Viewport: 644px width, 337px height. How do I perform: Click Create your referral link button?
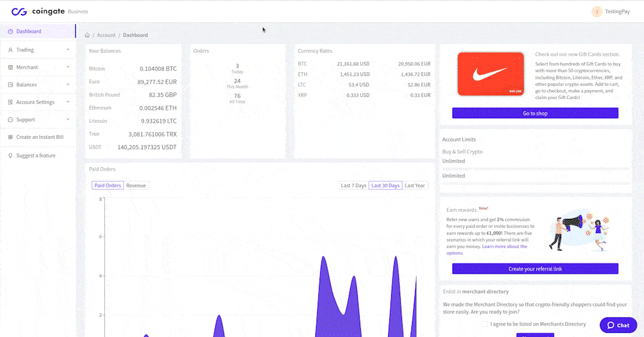click(x=535, y=269)
